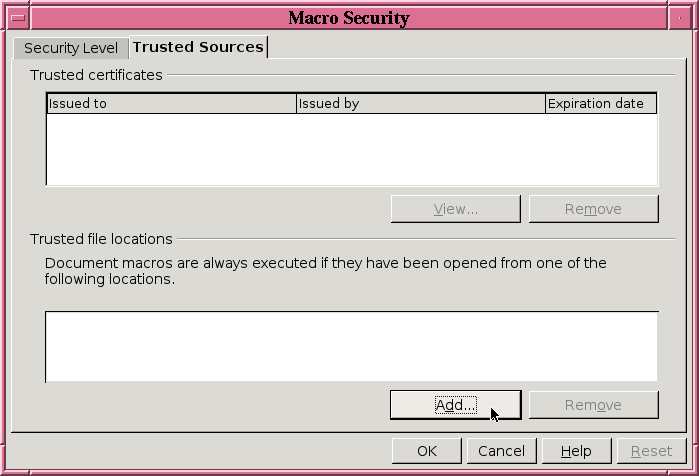The image size is (699, 476).
Task: Click inside the trusted certificates list
Action: (x=352, y=149)
